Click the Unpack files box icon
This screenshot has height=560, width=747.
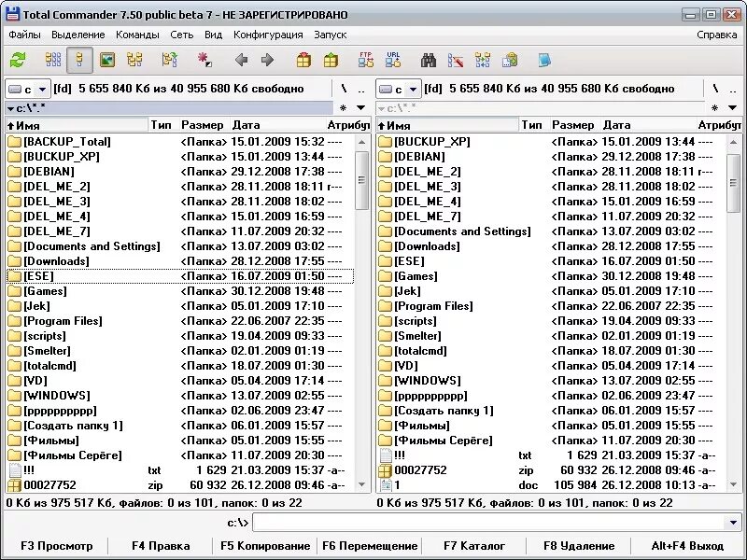pos(331,60)
